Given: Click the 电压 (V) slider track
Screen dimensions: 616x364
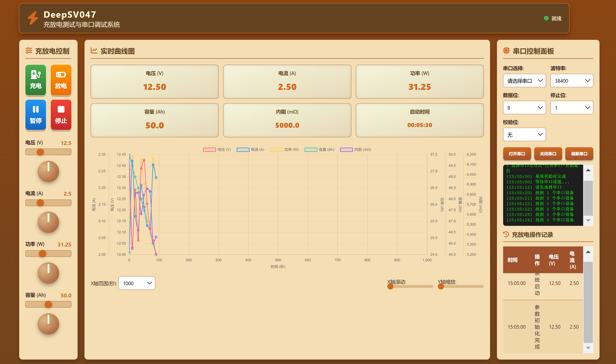Looking at the screenshot, I should pos(48,152).
